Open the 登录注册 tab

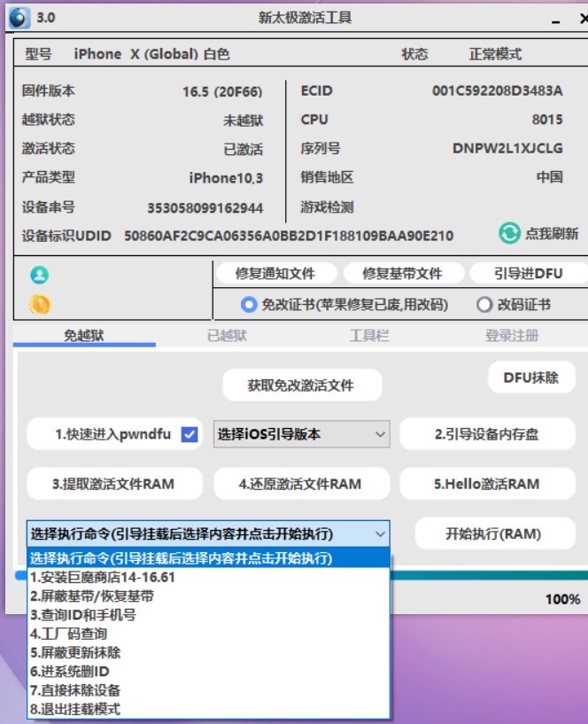point(512,336)
